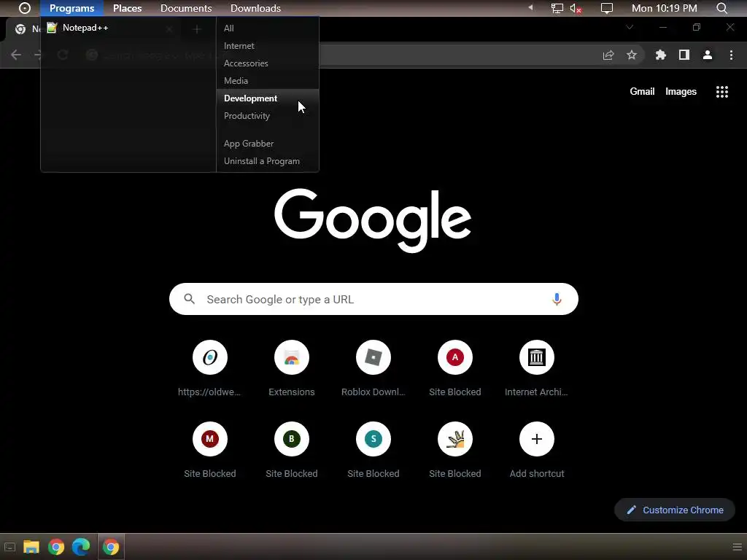This screenshot has width=747, height=560.
Task: Open the Chrome extensions puzzle icon
Action: [660, 55]
